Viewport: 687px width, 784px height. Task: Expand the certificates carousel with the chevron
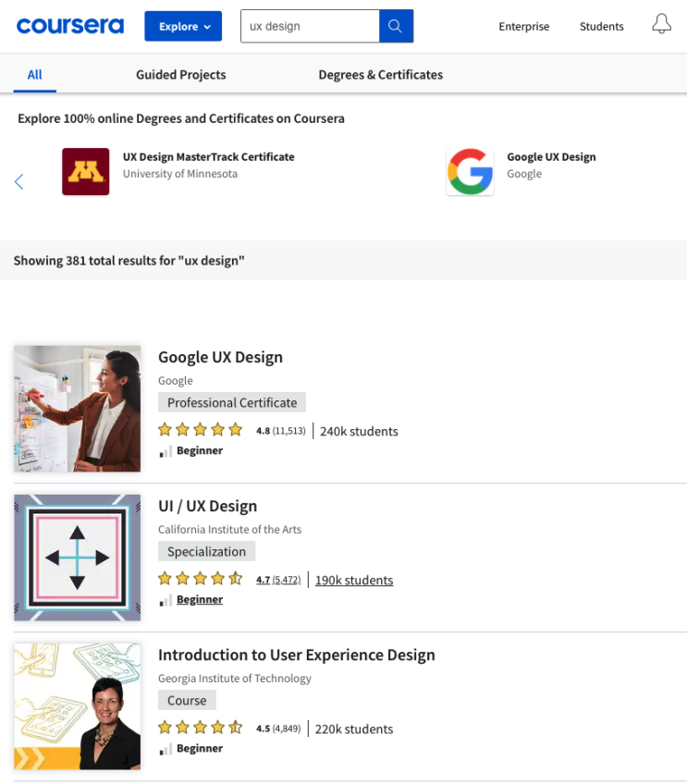(18, 181)
